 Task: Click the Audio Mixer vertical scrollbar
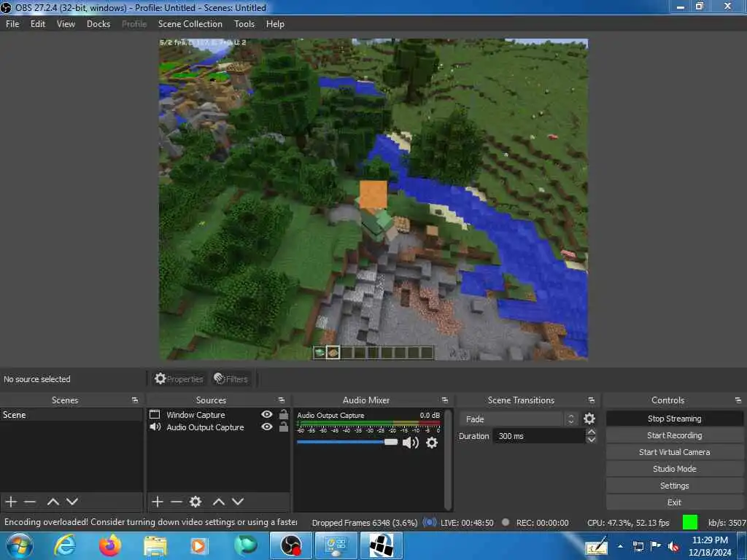[448, 459]
